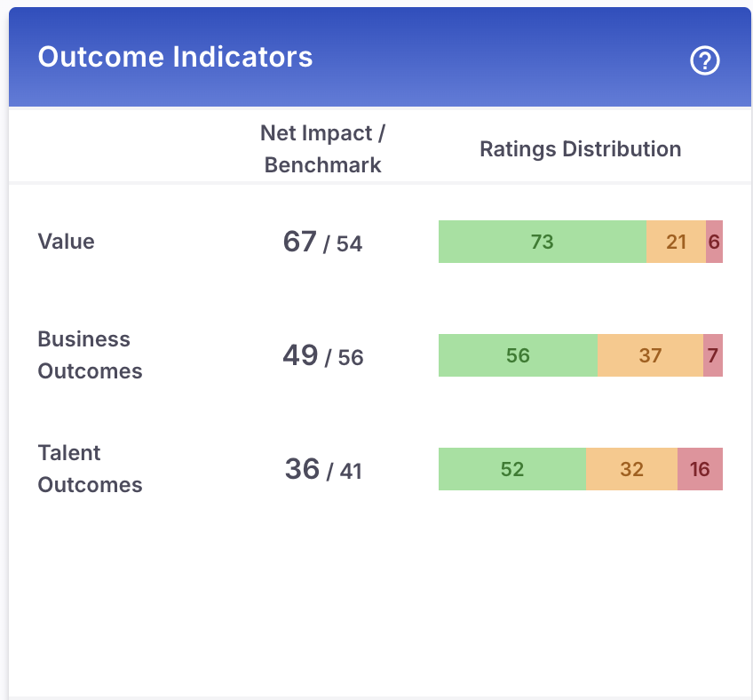Select the green 73 segment for Value
The width and height of the screenshot is (753, 700).
click(x=542, y=242)
